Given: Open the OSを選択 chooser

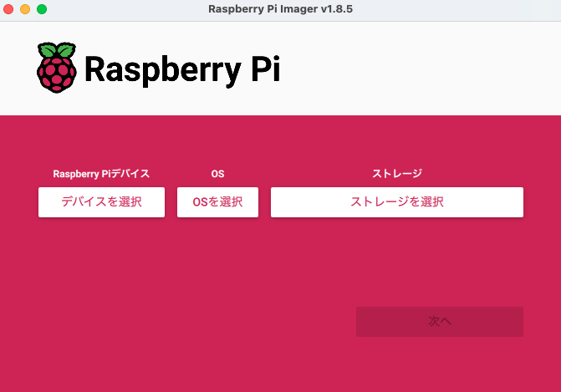Looking at the screenshot, I should click(217, 202).
